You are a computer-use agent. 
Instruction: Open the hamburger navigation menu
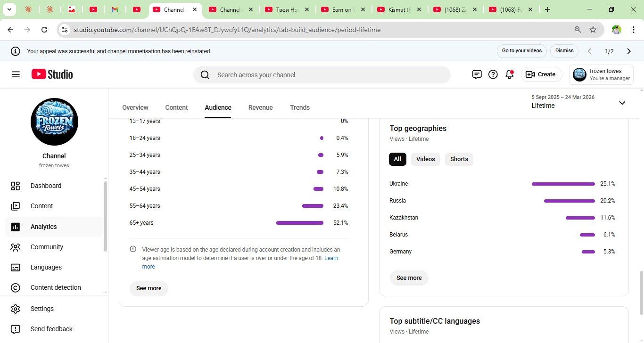click(x=16, y=74)
